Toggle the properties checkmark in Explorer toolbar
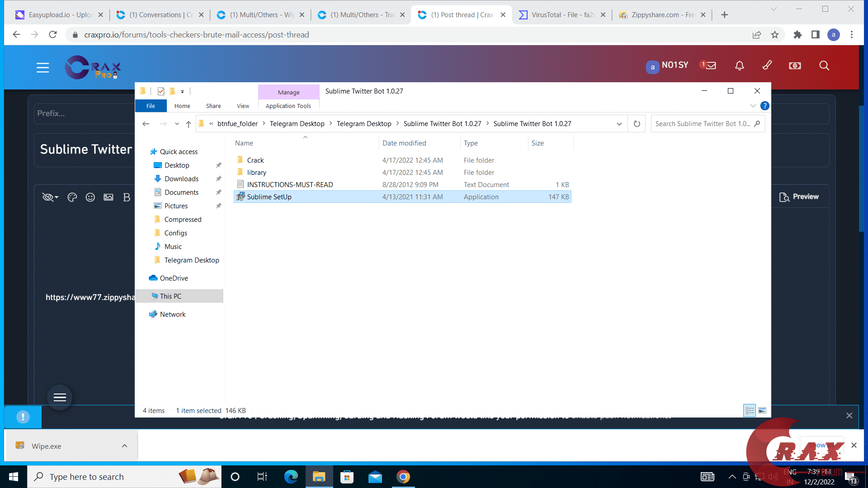The height and width of the screenshot is (488, 868). pyautogui.click(x=161, y=91)
